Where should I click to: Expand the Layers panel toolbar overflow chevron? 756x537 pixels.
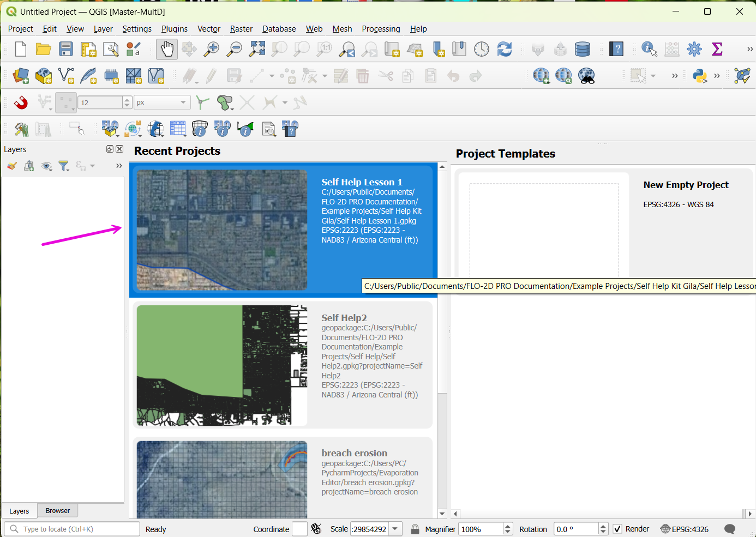tap(119, 166)
